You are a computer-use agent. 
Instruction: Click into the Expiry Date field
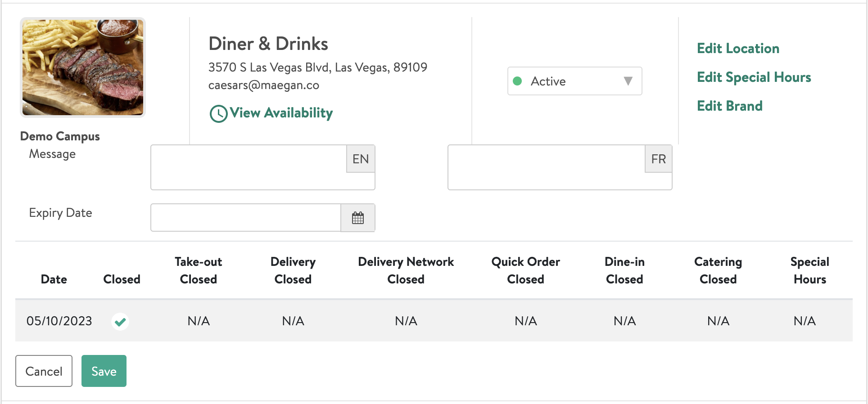tap(246, 218)
